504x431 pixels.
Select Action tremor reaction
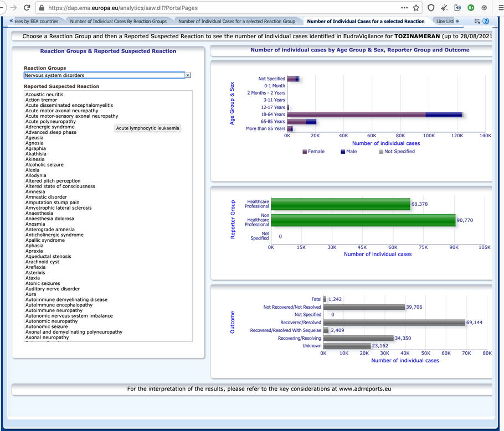click(41, 100)
